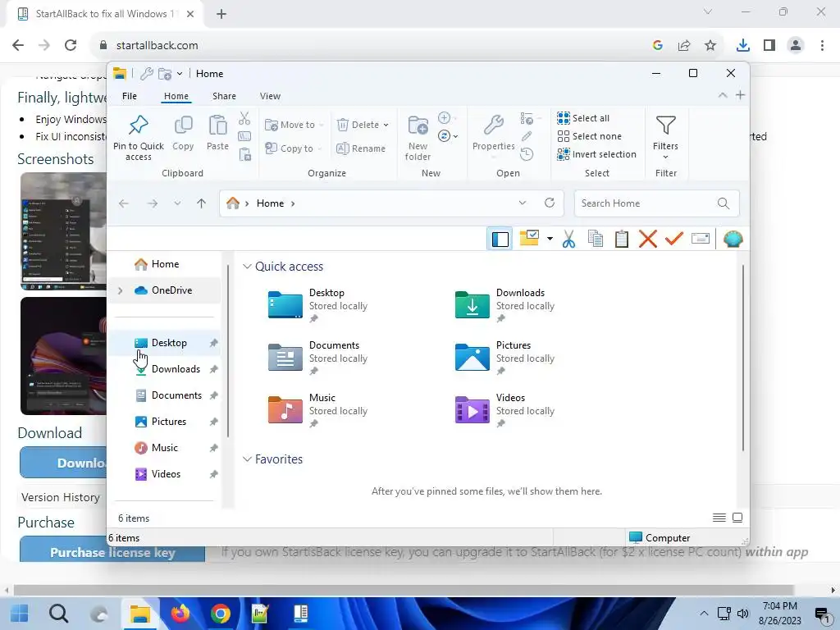The height and width of the screenshot is (630, 840).
Task: Open the Delete dropdown arrow
Action: pyautogui.click(x=386, y=125)
